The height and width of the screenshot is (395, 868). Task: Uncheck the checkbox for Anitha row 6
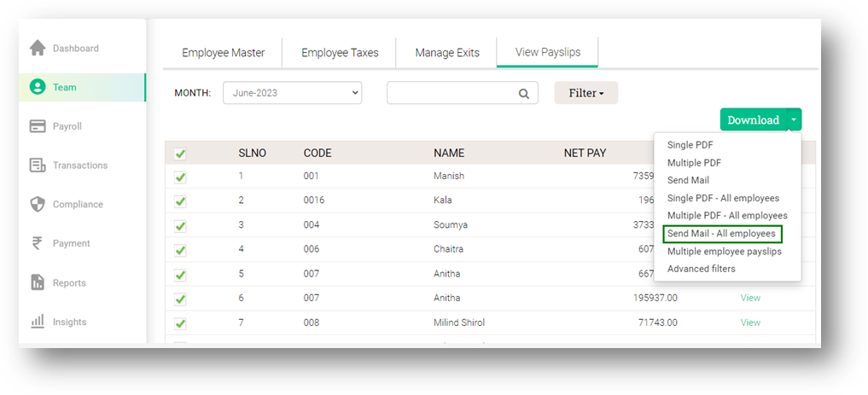coord(180,299)
